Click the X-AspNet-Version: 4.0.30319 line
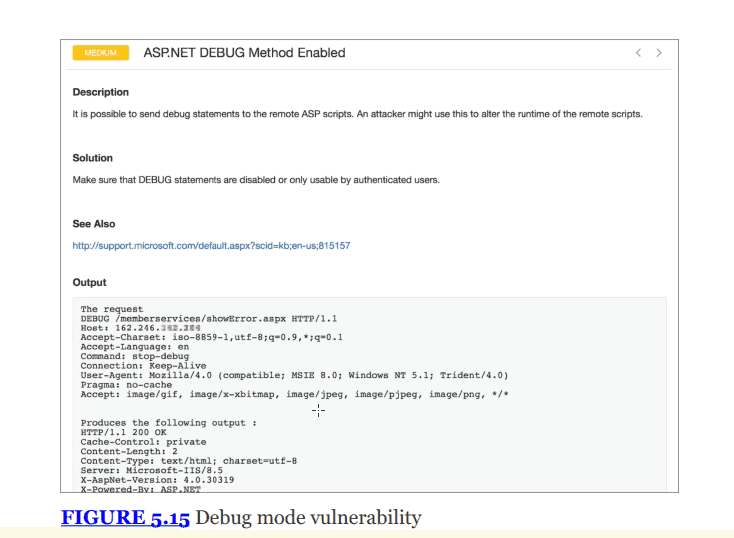 (x=157, y=480)
